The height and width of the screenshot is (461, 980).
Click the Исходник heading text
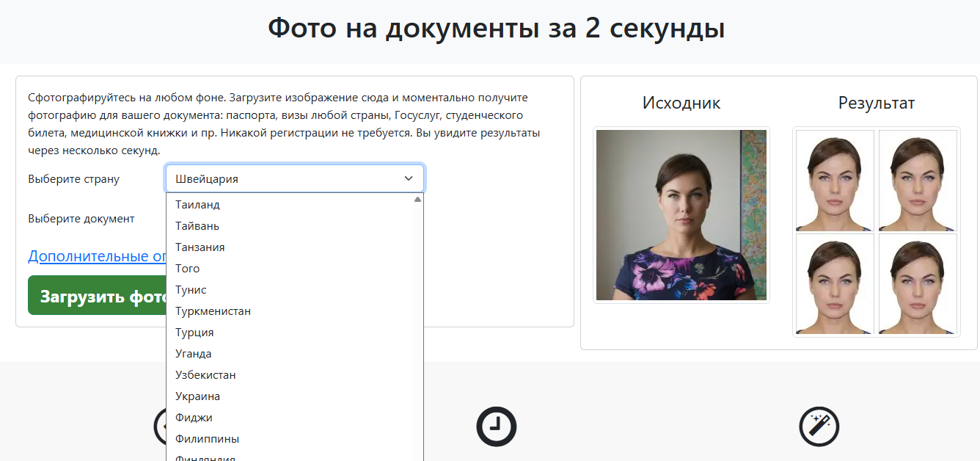coord(681,103)
